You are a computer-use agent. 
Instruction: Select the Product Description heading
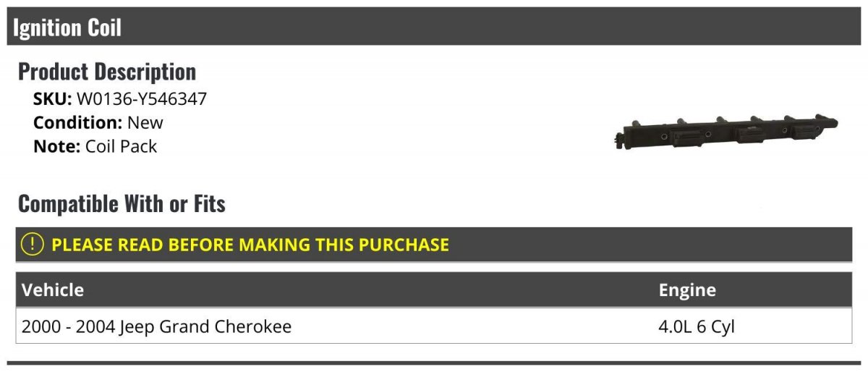coord(107,72)
